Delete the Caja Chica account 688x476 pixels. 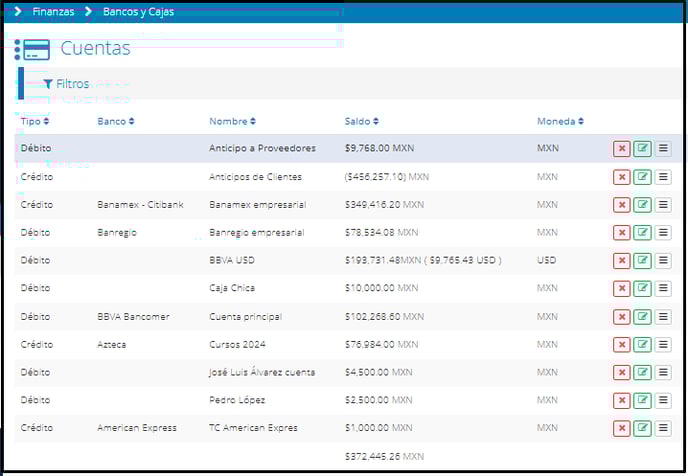(x=622, y=289)
